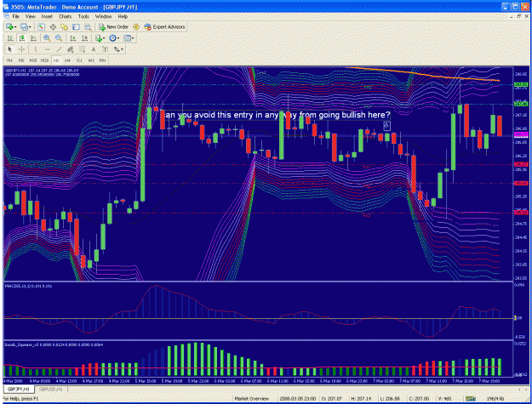This screenshot has height=404, width=532.
Task: Click the "2008.03.05 23:00" status bar date
Action: pos(298,399)
